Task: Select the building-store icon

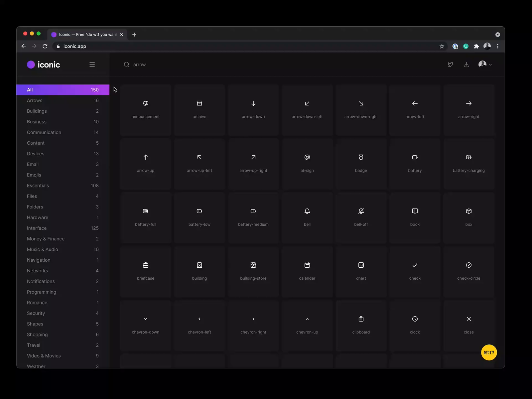Action: (253, 265)
